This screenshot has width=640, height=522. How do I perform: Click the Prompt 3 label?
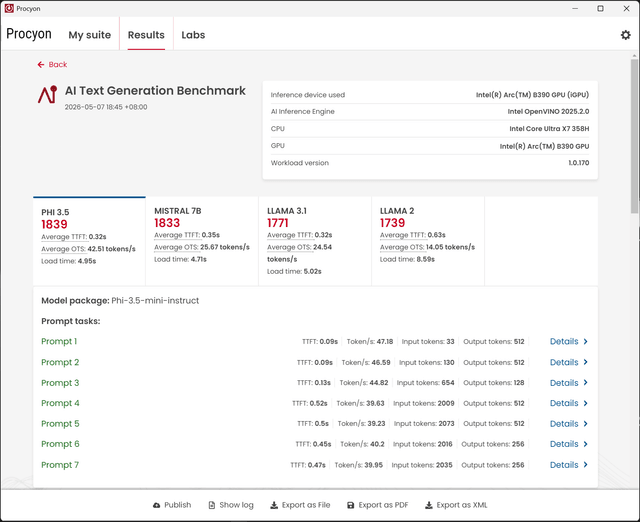pyautogui.click(x=60, y=383)
